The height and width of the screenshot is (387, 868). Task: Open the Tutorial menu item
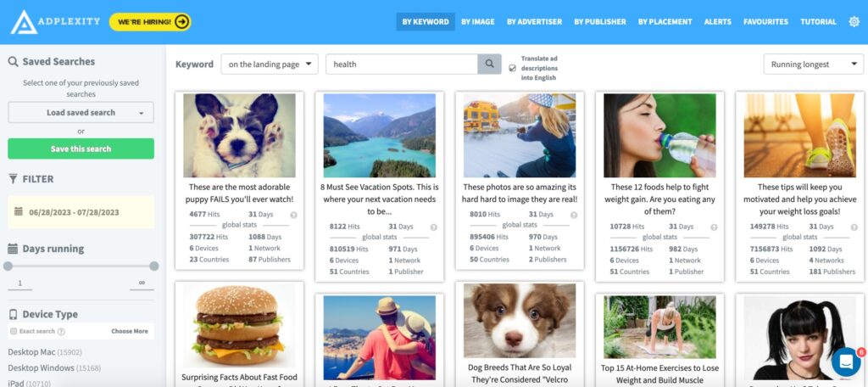click(x=818, y=21)
